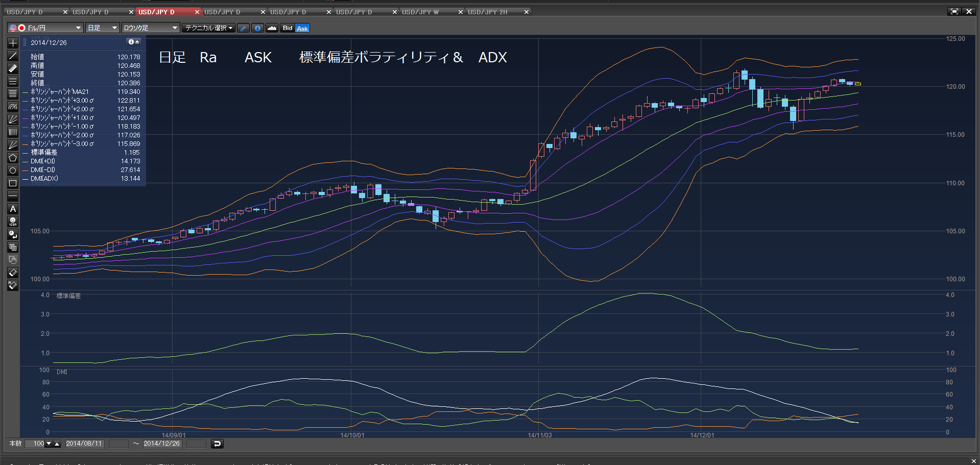Collapse the legend panel info toggle
The width and height of the screenshot is (980, 465).
tap(134, 42)
